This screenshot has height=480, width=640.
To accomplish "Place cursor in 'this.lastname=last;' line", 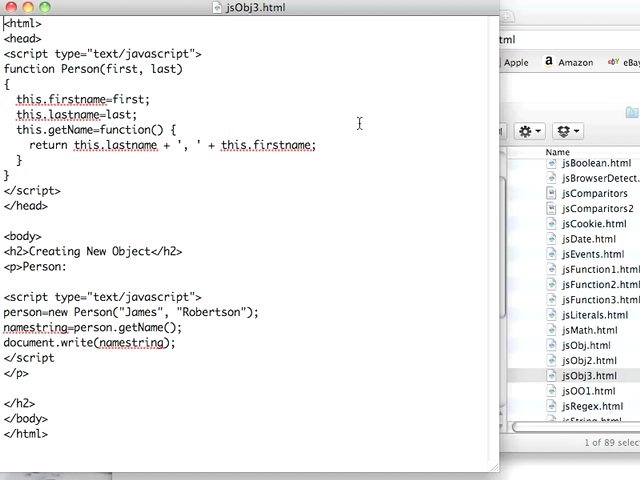I will 76,115.
